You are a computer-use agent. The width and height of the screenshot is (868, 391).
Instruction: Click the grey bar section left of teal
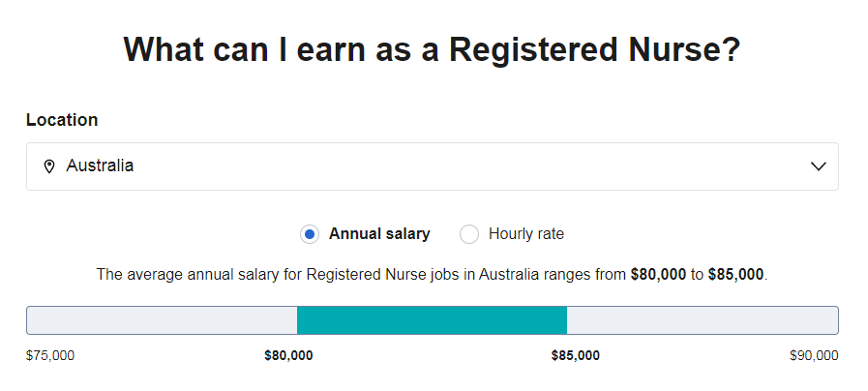(x=163, y=320)
